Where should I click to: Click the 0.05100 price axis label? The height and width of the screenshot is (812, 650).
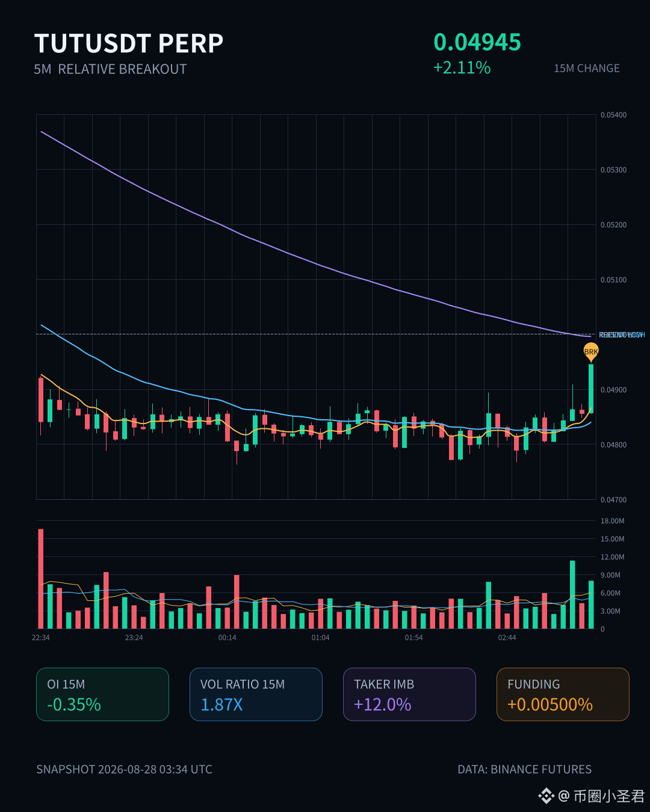613,280
